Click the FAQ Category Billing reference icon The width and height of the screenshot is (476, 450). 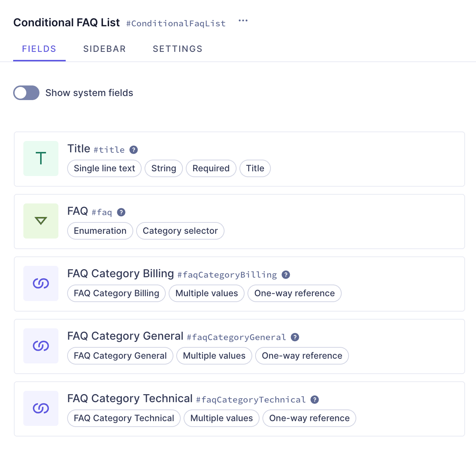point(41,283)
